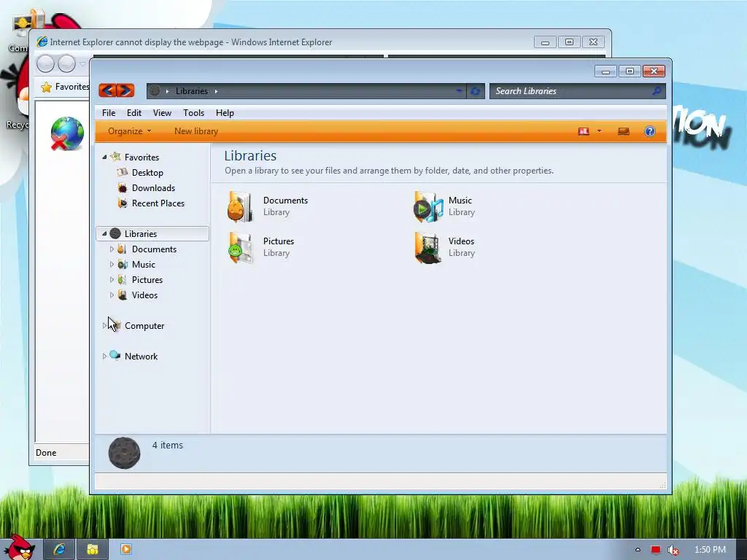The image size is (747, 560).
Task: Show the preview pane icon
Action: [624, 131]
